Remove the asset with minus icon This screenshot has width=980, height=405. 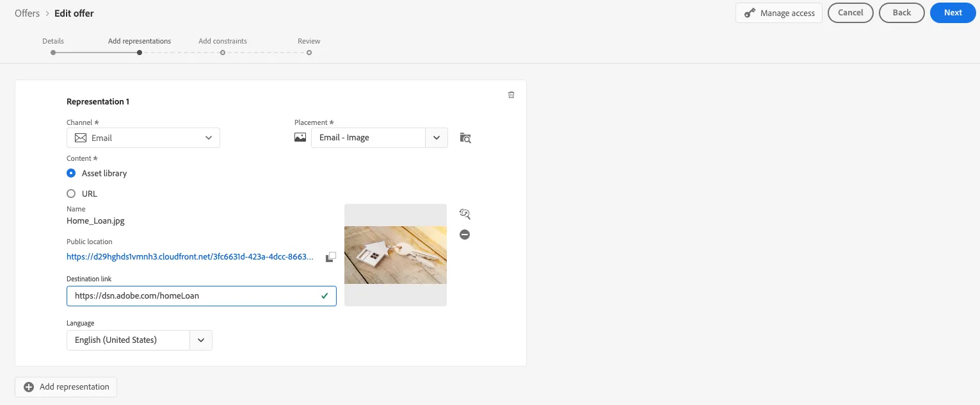pos(465,235)
